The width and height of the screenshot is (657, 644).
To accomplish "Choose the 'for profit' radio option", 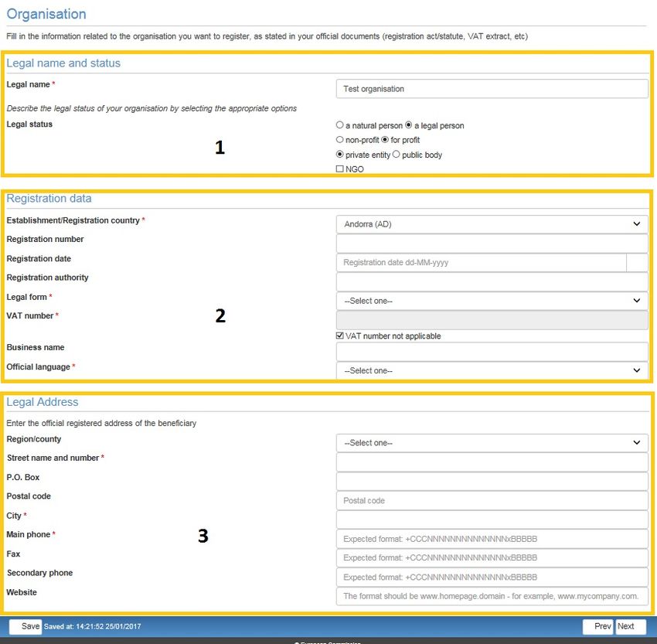I will pyautogui.click(x=385, y=139).
